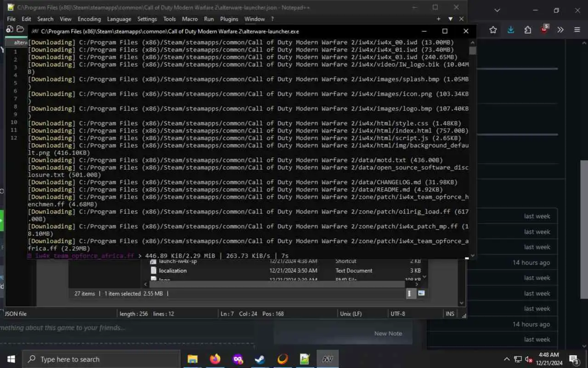Click the X next to Notepad++ menu triangle

[x=461, y=19]
